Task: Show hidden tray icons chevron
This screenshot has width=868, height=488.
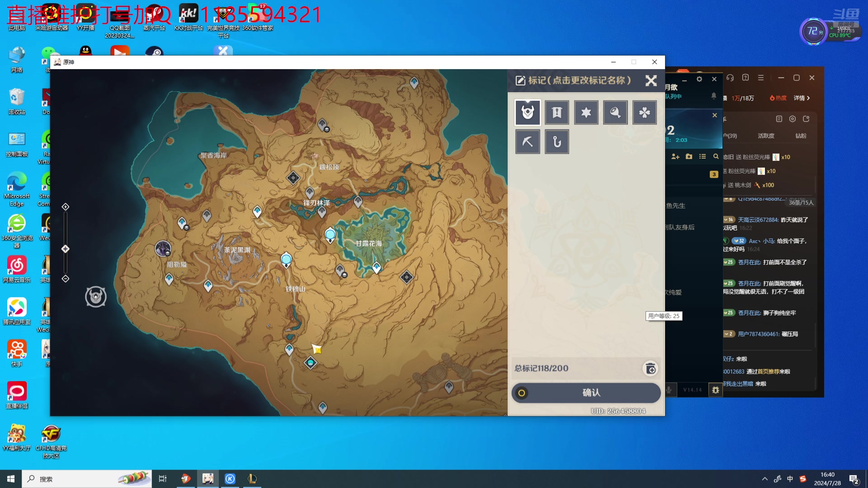Action: pos(764,479)
